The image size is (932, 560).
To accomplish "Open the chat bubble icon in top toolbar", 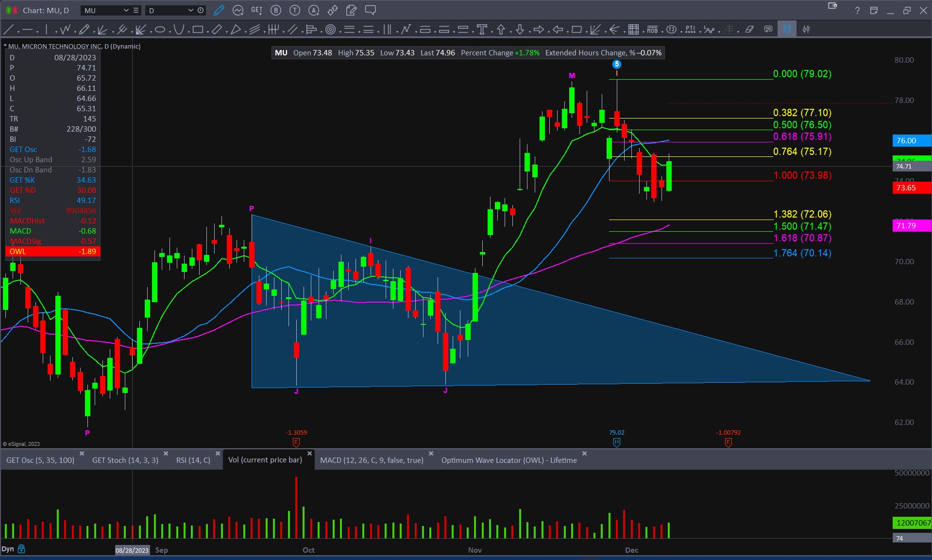I will point(371,10).
